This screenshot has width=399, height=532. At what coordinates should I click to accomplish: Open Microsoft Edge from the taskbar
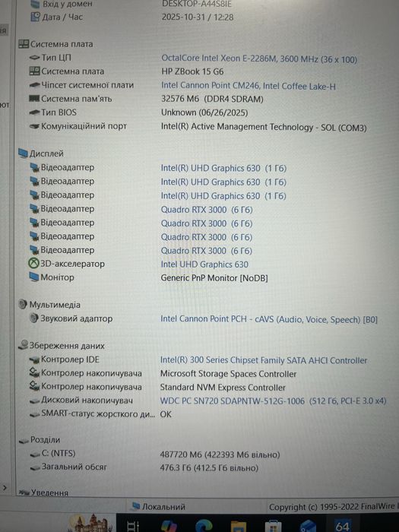[204, 525]
